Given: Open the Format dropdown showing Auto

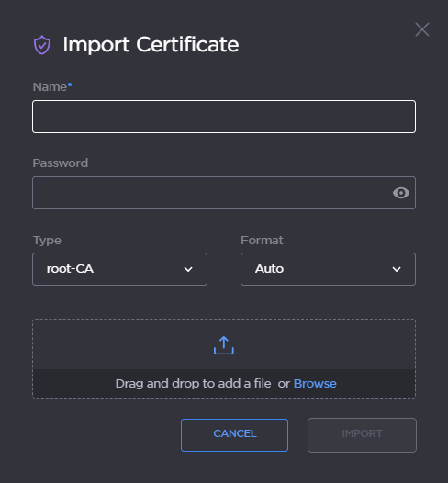Looking at the screenshot, I should (328, 269).
